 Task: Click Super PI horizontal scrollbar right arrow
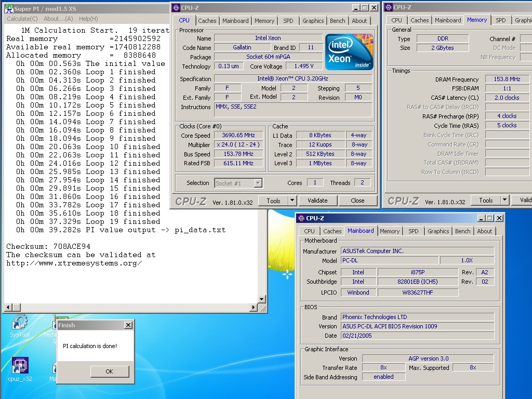253,308
